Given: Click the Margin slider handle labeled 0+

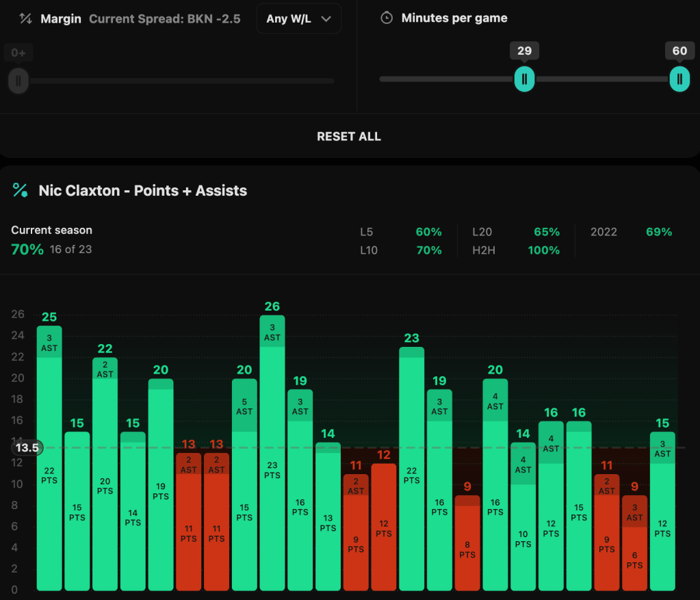Looking at the screenshot, I should 18,81.
